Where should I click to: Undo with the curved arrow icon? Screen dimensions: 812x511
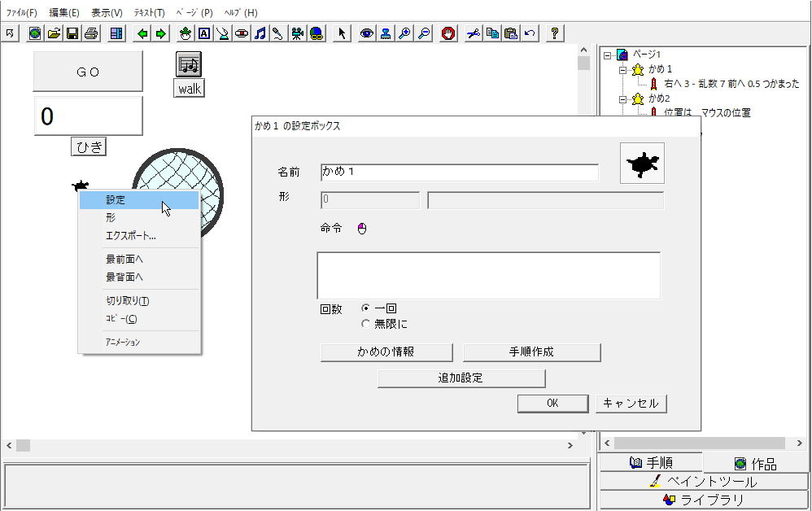pyautogui.click(x=530, y=33)
